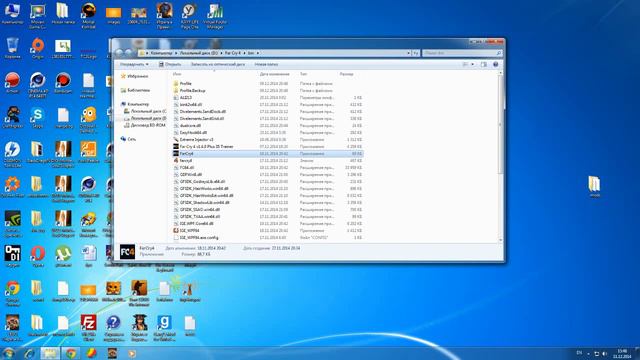Screen dimensions: 640x360
Task: Sort by the Размер column header
Action: click(x=346, y=74)
